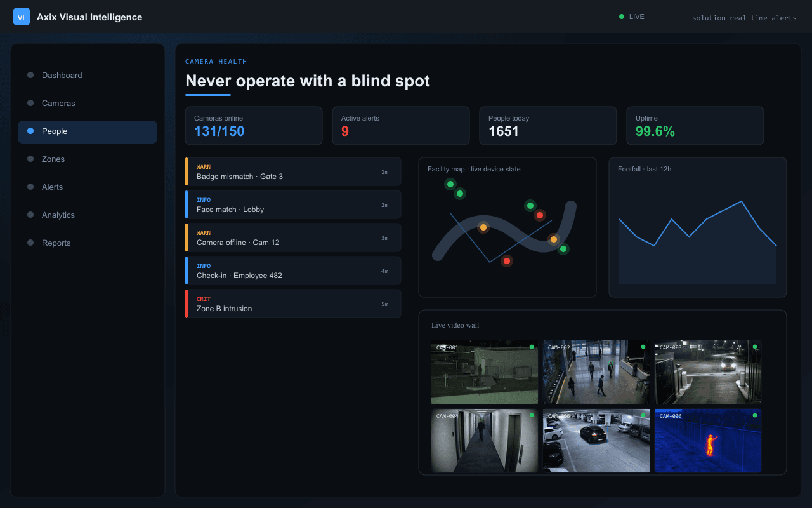Select the People sidebar item
Viewport: 812px width, 508px height.
[x=88, y=131]
